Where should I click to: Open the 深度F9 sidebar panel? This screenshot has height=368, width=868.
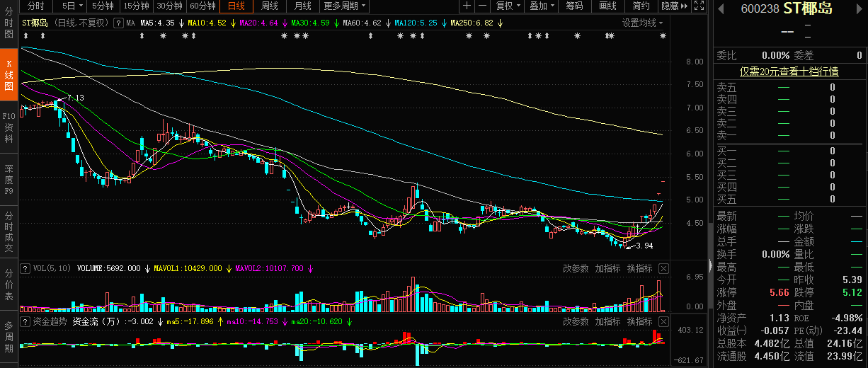[x=8, y=180]
